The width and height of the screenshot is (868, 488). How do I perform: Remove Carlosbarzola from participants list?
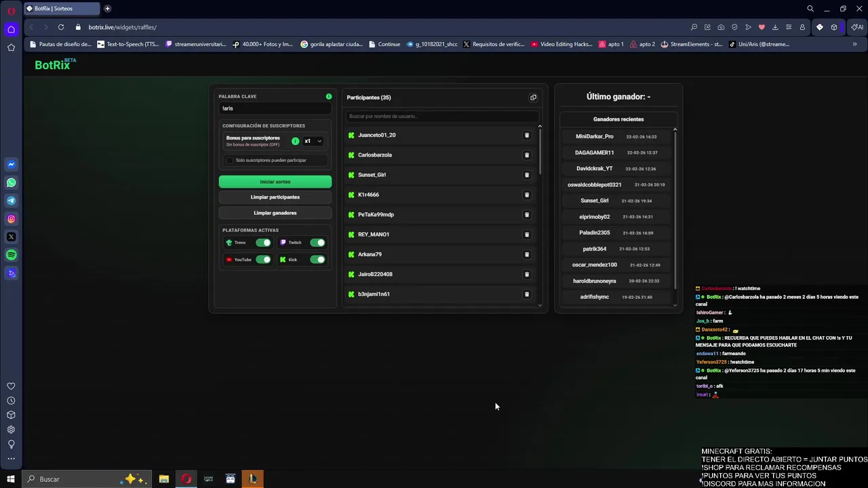pyautogui.click(x=527, y=155)
